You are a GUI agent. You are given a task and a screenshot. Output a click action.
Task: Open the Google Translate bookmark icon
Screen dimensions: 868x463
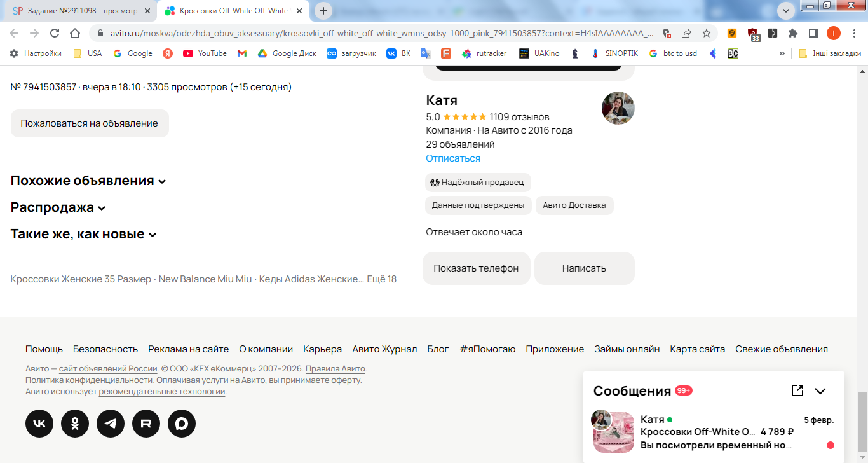(x=425, y=53)
